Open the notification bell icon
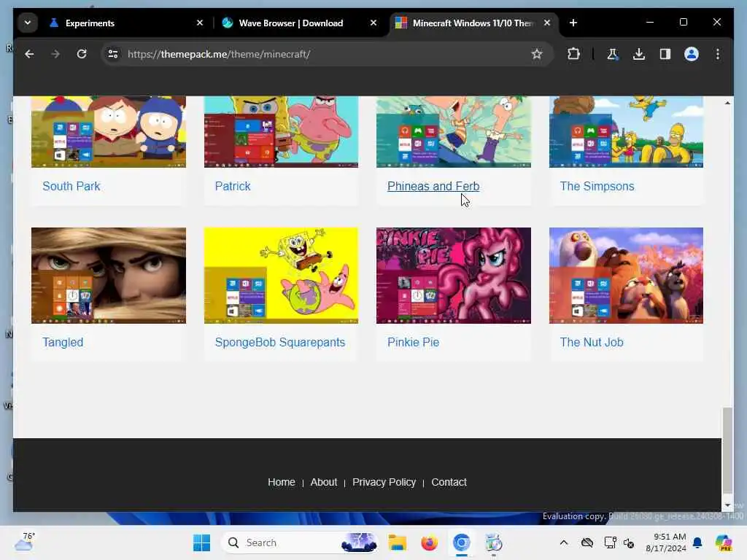 pos(697,542)
